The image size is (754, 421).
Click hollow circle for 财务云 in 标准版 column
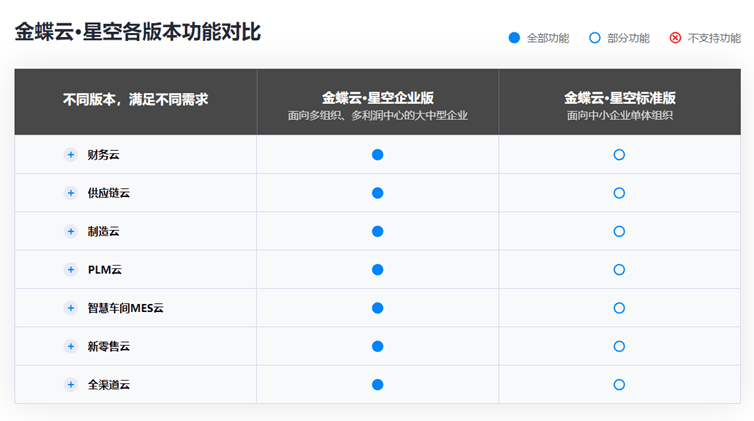619,155
